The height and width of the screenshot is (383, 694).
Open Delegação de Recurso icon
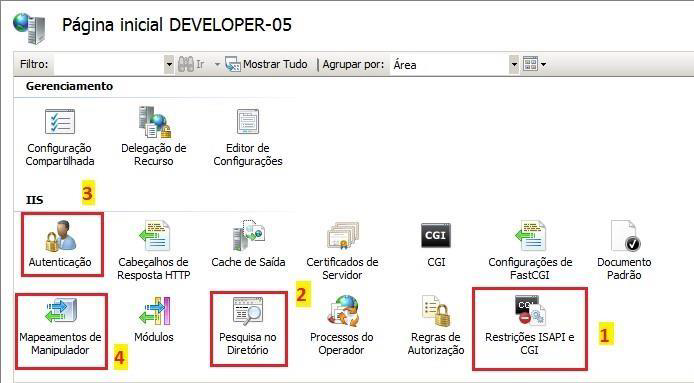pyautogui.click(x=154, y=136)
